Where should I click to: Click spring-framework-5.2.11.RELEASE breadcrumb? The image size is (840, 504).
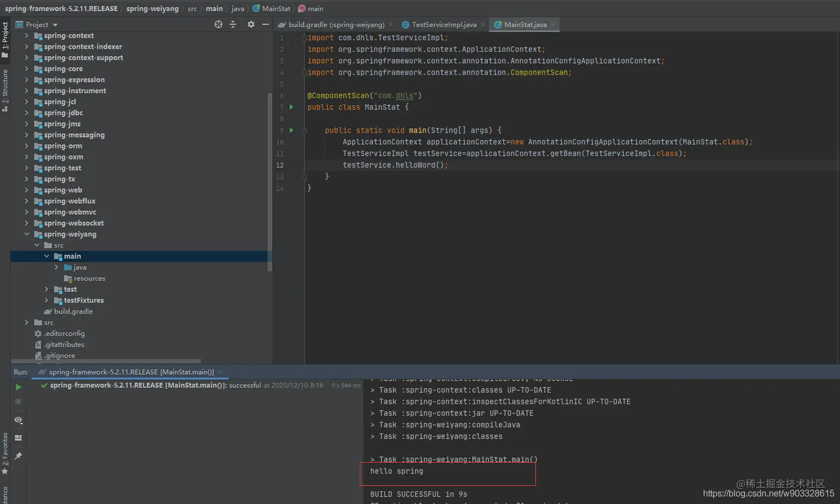[x=61, y=8]
